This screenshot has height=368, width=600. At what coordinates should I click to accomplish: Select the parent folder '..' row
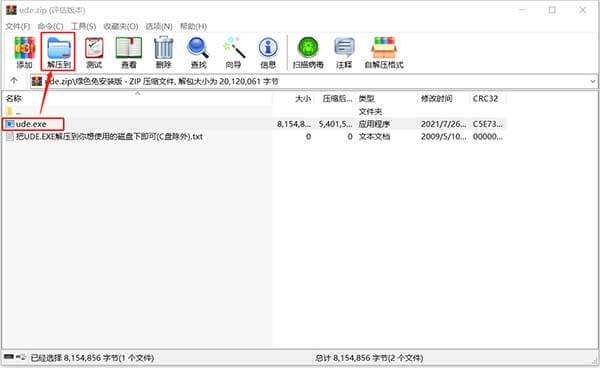(253, 111)
